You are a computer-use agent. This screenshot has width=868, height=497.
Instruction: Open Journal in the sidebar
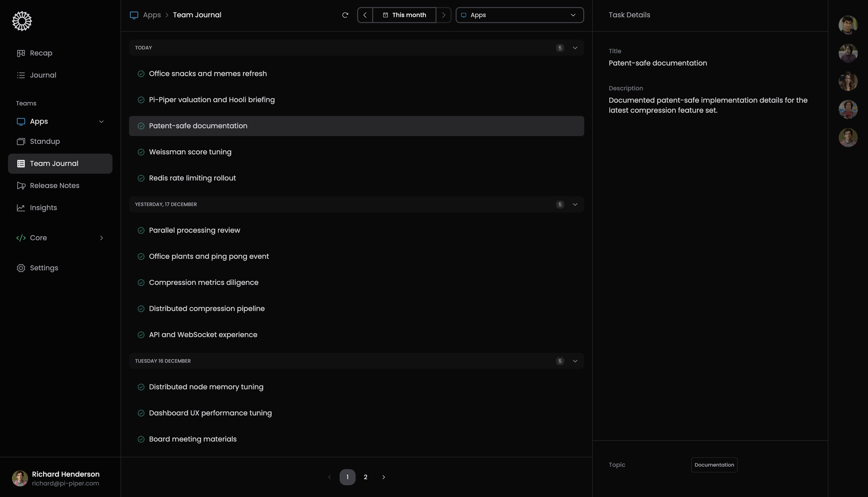tap(43, 75)
